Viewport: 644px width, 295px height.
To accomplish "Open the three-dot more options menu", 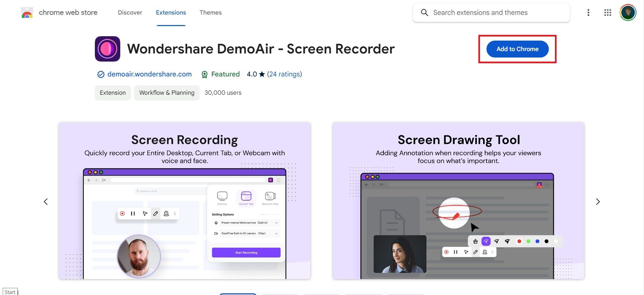I will pos(588,13).
